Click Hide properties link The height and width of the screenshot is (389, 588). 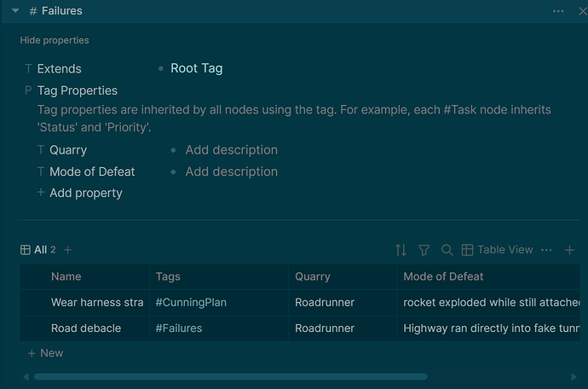(55, 40)
